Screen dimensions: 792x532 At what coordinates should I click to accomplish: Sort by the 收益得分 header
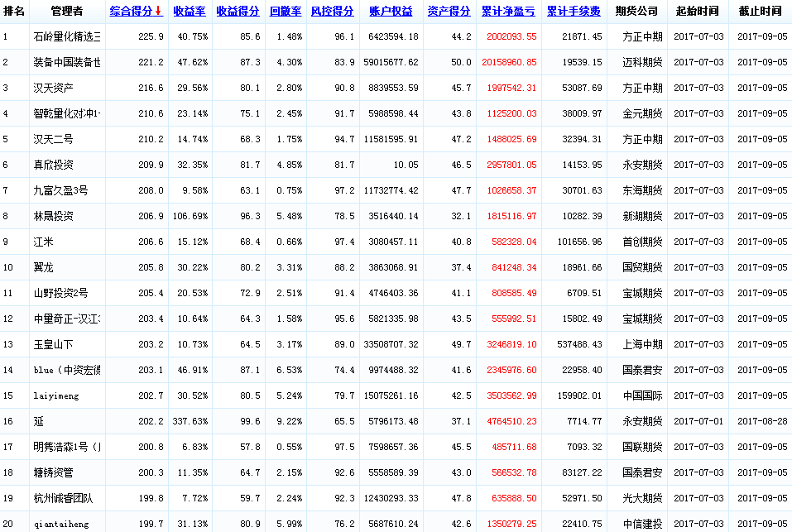[238, 11]
